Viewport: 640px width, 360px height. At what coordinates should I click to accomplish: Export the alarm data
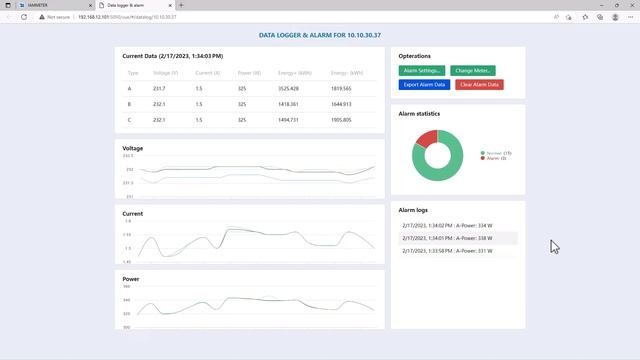point(424,84)
